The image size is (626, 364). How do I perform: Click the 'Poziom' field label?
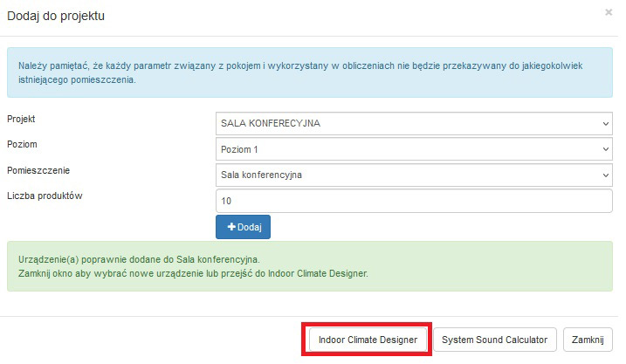coord(22,145)
